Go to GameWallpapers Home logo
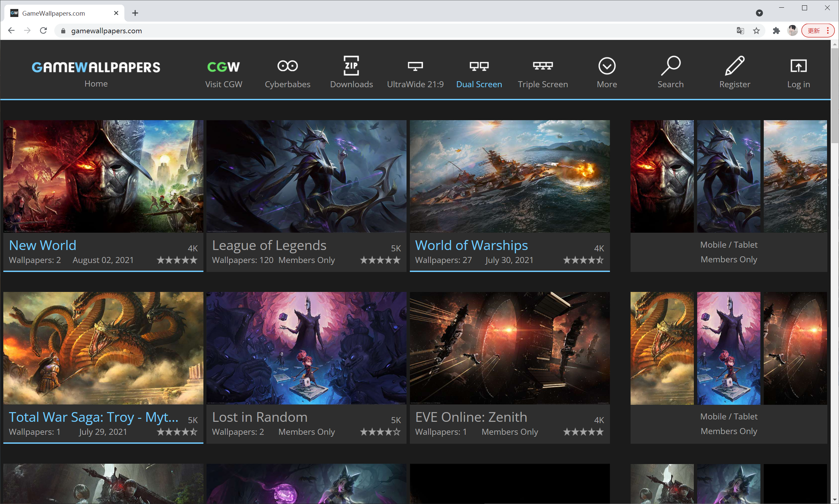The width and height of the screenshot is (839, 504). click(x=96, y=67)
